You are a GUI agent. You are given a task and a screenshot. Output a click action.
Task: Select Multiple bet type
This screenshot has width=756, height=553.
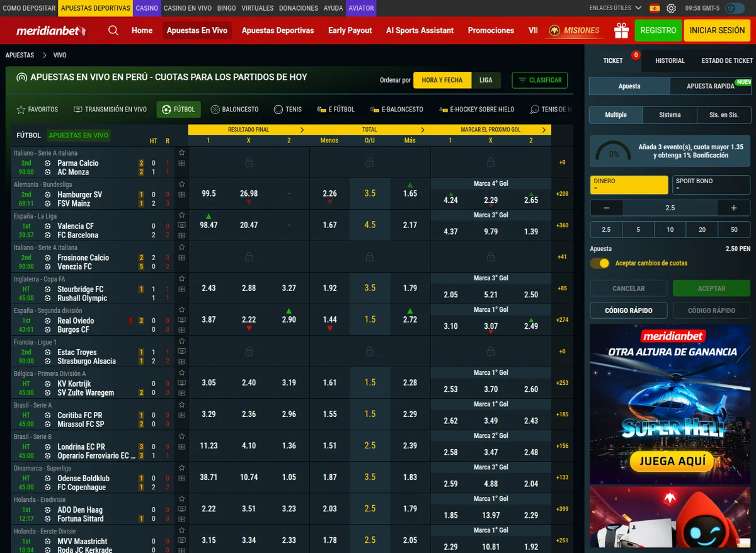click(616, 115)
